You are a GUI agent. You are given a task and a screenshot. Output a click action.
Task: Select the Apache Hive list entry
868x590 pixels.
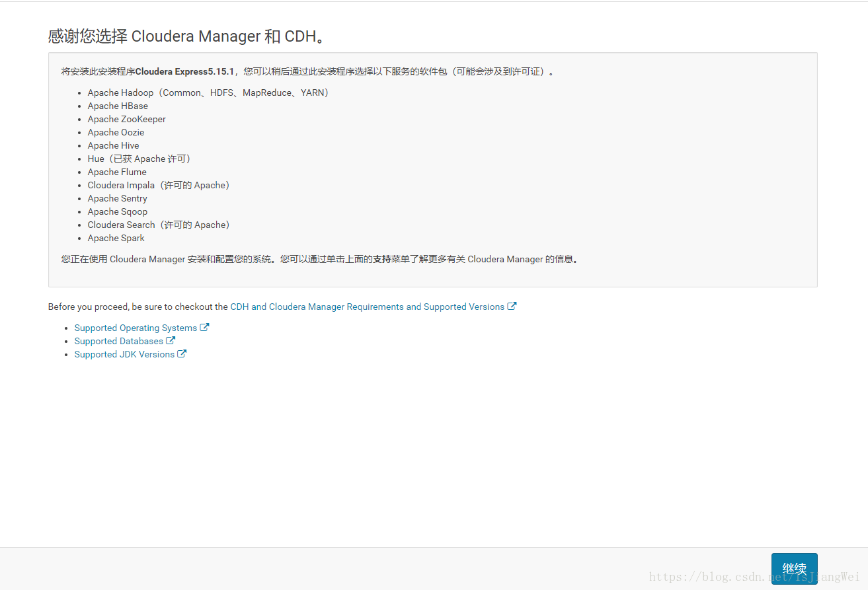113,145
